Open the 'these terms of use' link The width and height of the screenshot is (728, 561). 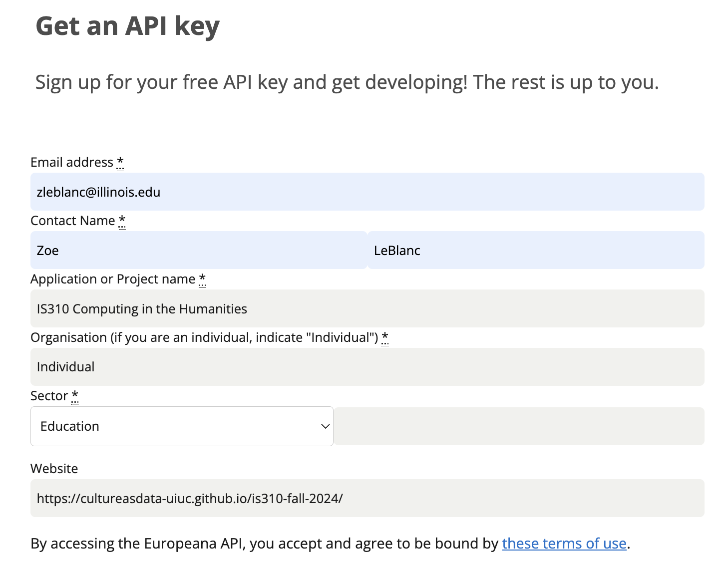[x=564, y=543]
